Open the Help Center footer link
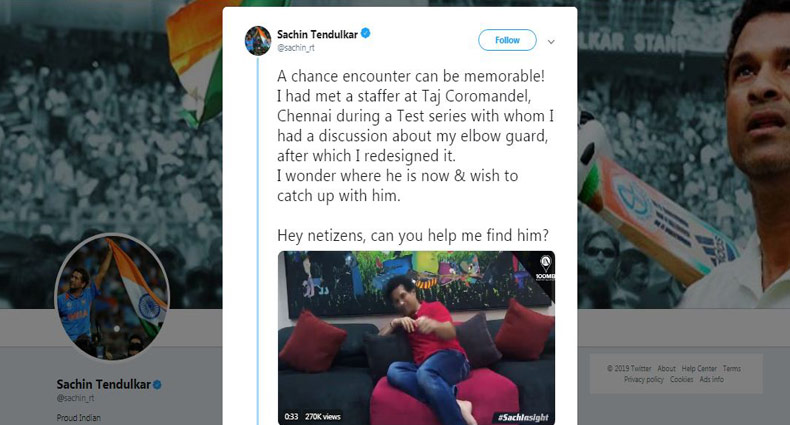This screenshot has width=790, height=425. pyautogui.click(x=699, y=369)
